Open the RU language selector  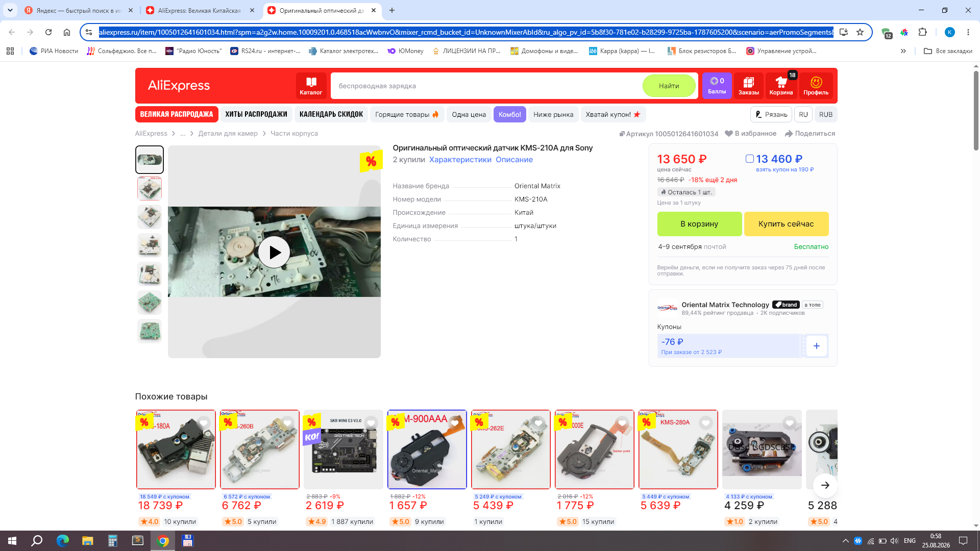pyautogui.click(x=803, y=114)
